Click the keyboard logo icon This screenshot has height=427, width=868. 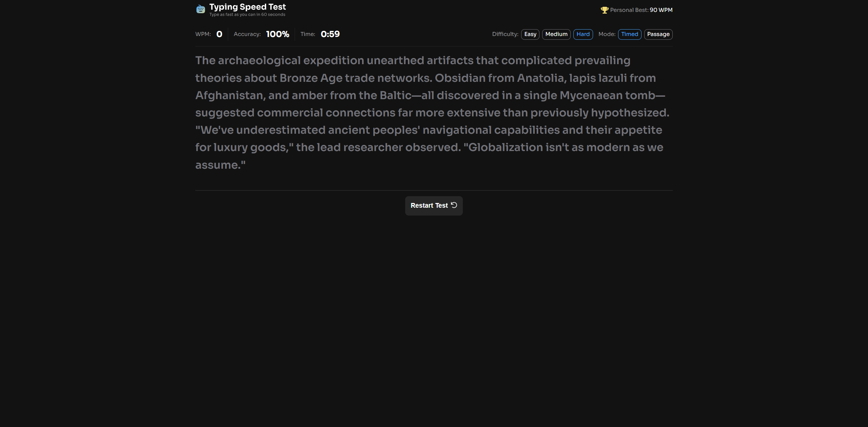(200, 10)
